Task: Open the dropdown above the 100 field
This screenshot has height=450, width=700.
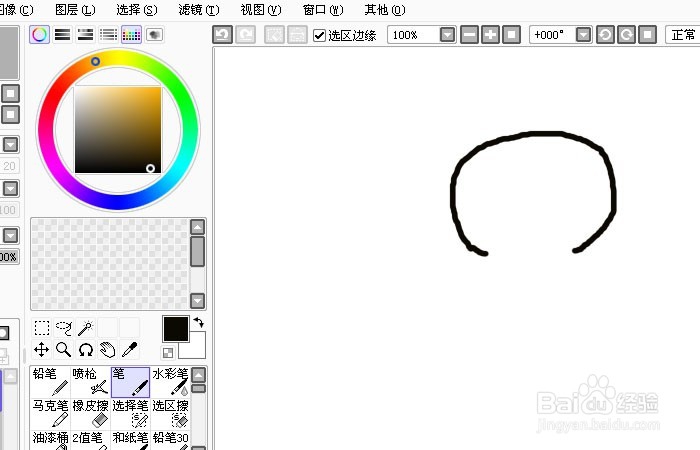Action: pyautogui.click(x=10, y=188)
